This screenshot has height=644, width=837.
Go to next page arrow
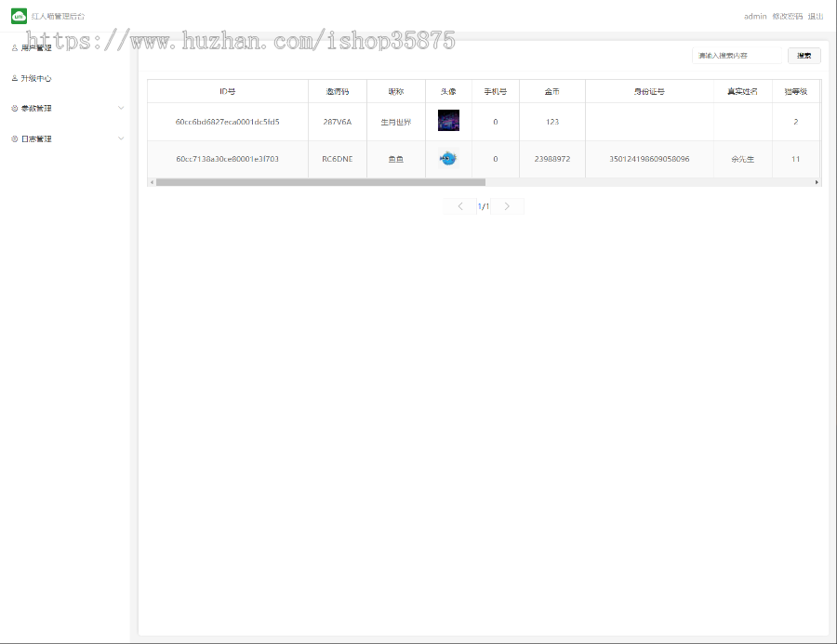pos(507,206)
